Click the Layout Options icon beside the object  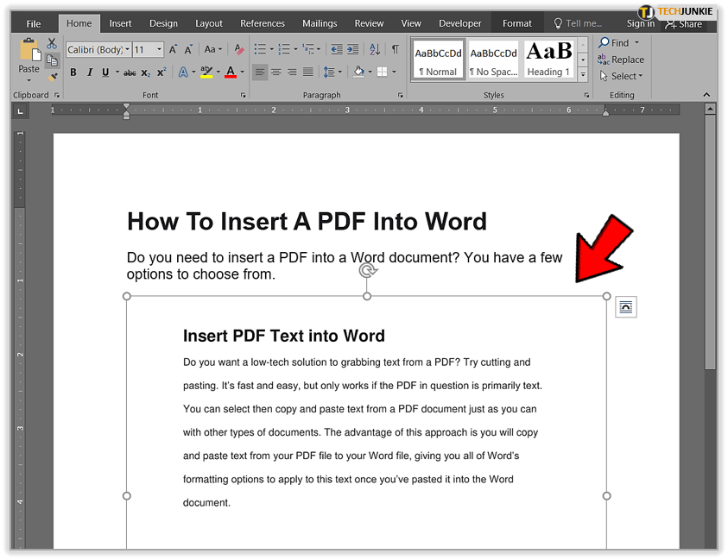(x=626, y=307)
